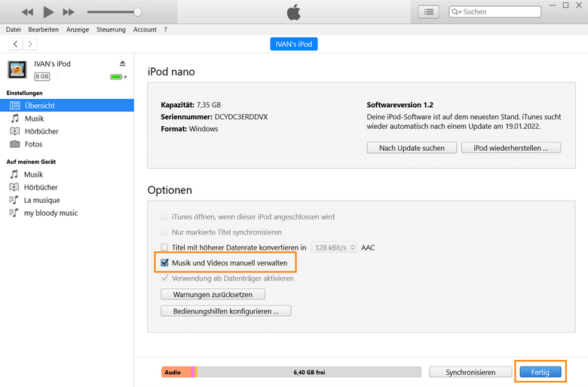Uncheck Musik und Videos manuell verwalten

(x=164, y=263)
